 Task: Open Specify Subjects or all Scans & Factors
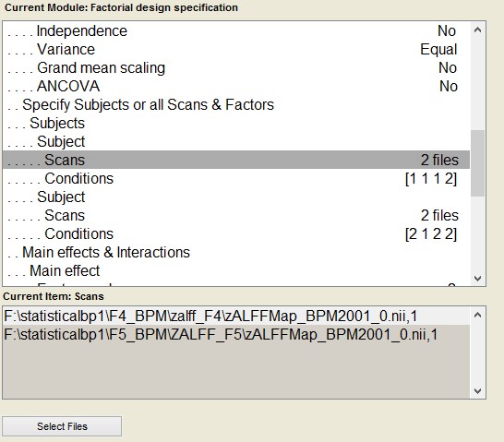236,104
